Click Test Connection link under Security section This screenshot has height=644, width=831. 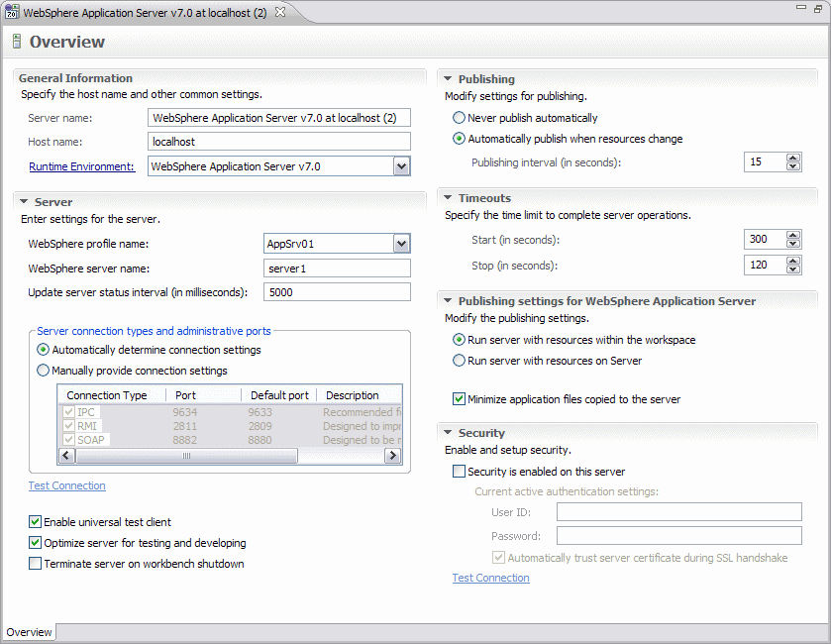[x=490, y=578]
